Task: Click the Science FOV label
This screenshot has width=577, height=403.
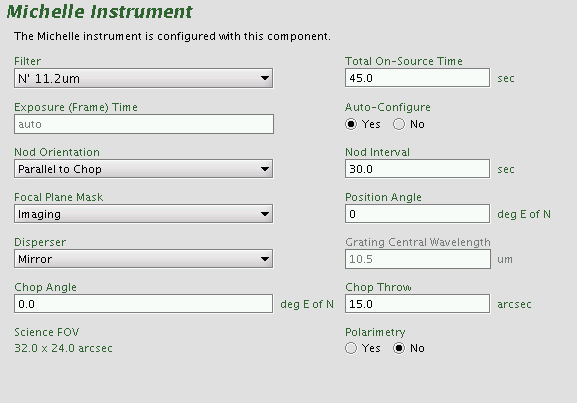Action: [47, 332]
